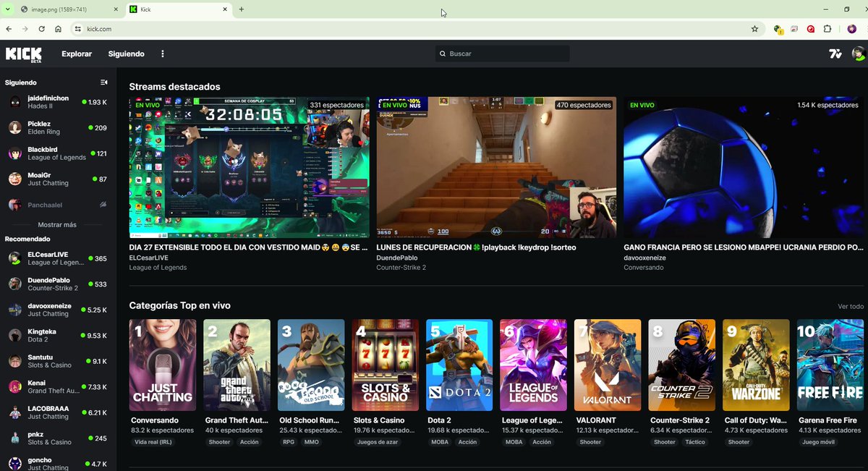
Task: Open stream title LUNES DE RECUPERACION
Action: coord(476,247)
